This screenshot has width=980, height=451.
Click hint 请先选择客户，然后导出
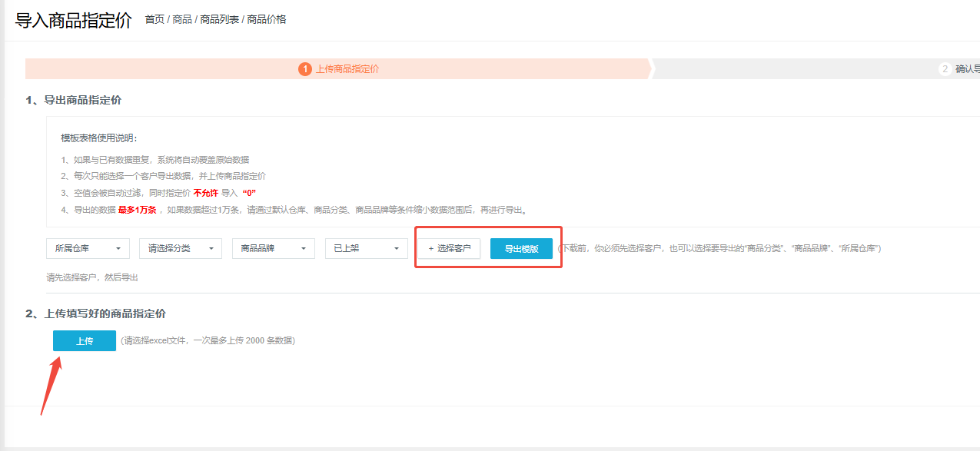[92, 277]
